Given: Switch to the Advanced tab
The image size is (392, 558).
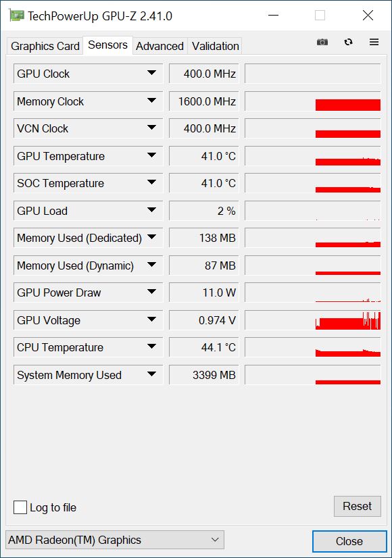Looking at the screenshot, I should point(160,46).
